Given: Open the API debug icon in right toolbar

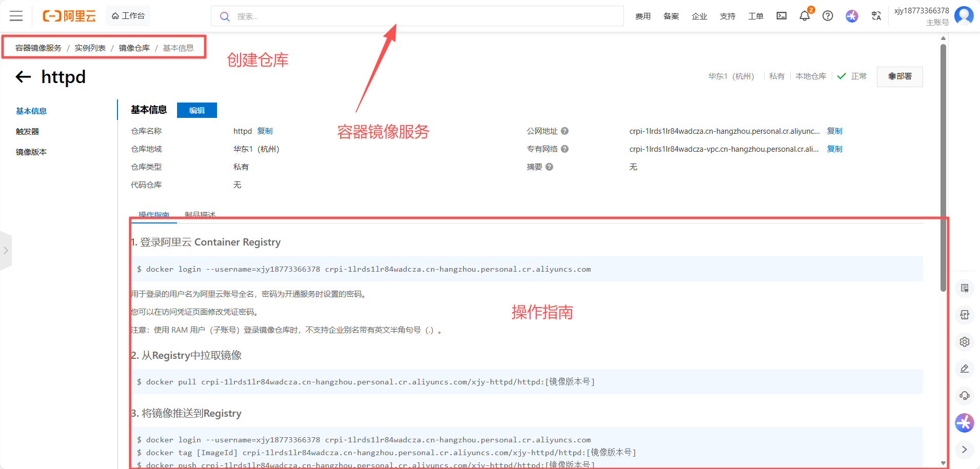Looking at the screenshot, I should (965, 315).
